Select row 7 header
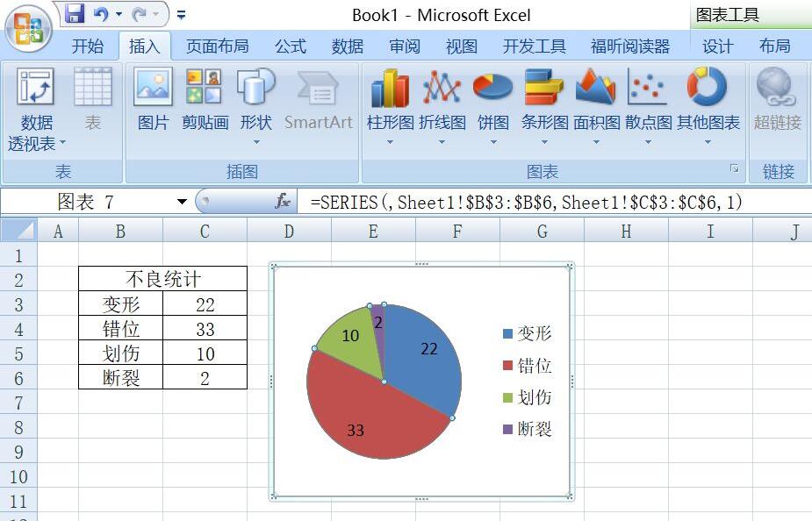Viewport: 812px width, 521px height. tap(18, 403)
